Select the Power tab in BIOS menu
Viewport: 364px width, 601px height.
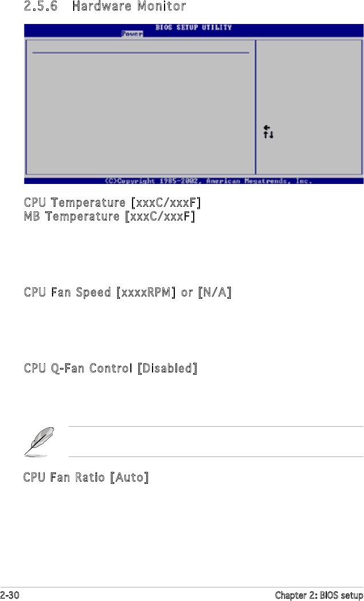132,34
